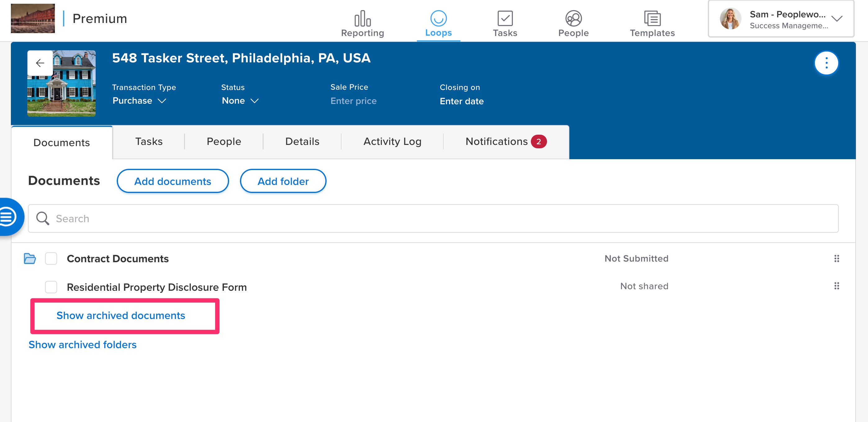Screen dimensions: 868x422
Task: Open the Reporting bar chart icon
Action: [x=362, y=19]
